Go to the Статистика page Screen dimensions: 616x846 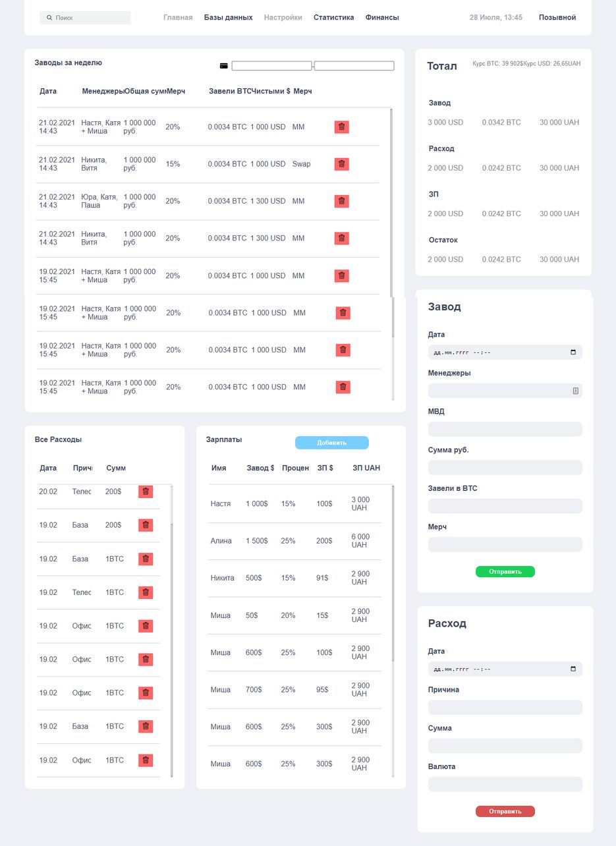[333, 18]
